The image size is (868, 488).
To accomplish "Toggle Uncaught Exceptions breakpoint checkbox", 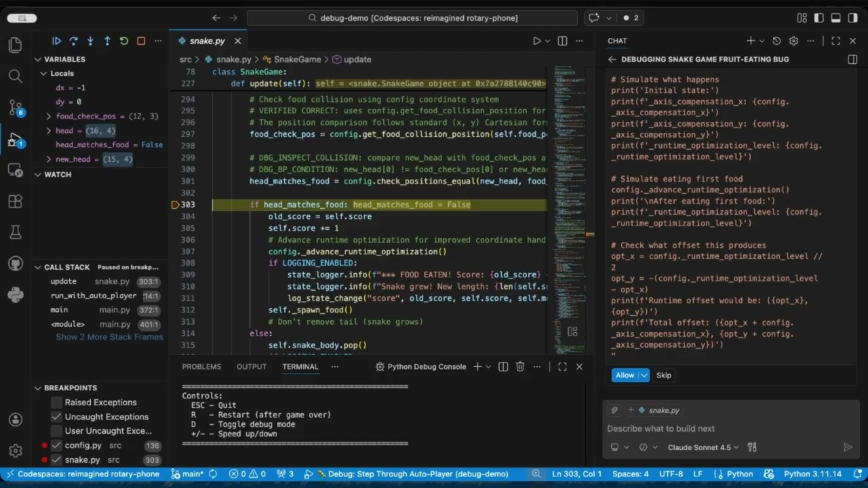I will tap(56, 417).
